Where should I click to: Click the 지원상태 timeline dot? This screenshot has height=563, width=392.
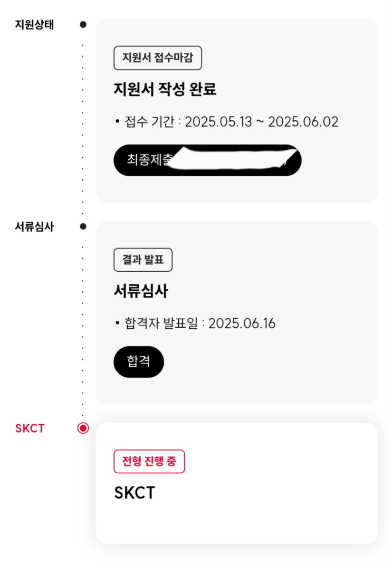[x=83, y=24]
